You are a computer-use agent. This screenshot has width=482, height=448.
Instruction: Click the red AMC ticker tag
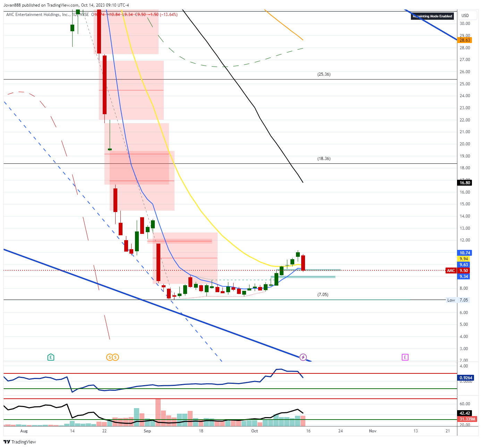(x=451, y=271)
